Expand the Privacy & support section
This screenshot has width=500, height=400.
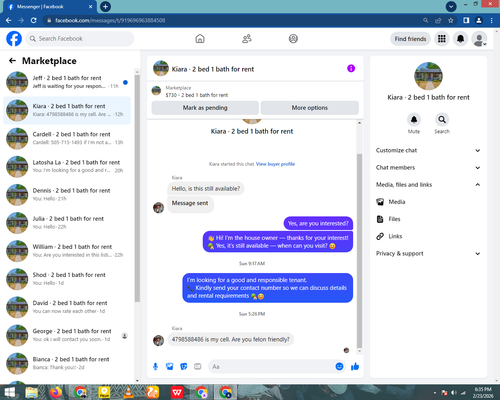pyautogui.click(x=428, y=254)
